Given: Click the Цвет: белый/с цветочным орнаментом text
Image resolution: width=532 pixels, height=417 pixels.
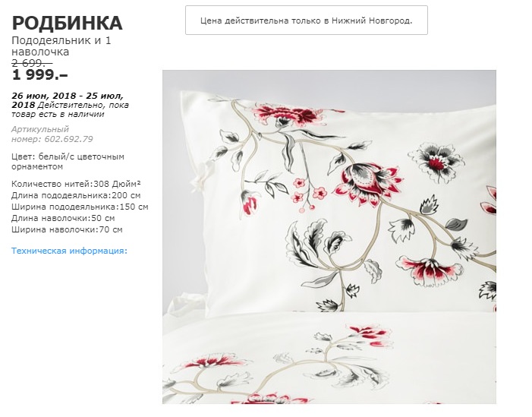Looking at the screenshot, I should point(68,162).
